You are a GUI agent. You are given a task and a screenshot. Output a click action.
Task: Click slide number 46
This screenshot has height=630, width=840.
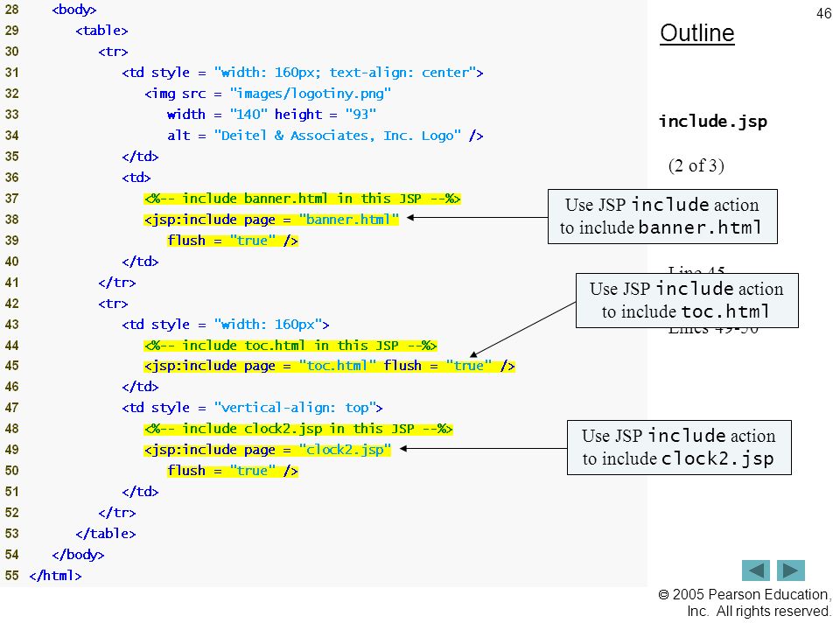coord(823,13)
